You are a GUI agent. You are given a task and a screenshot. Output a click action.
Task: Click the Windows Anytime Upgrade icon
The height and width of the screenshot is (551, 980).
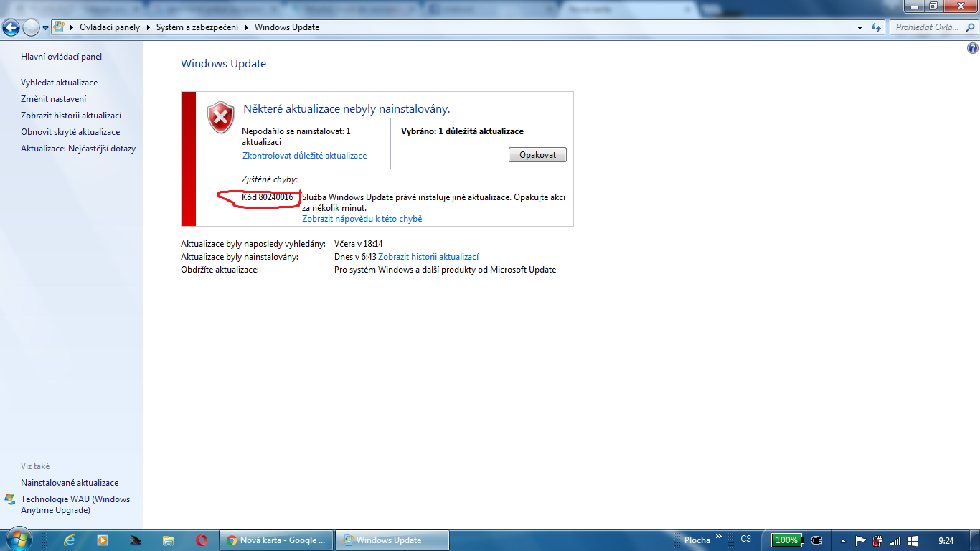10,499
